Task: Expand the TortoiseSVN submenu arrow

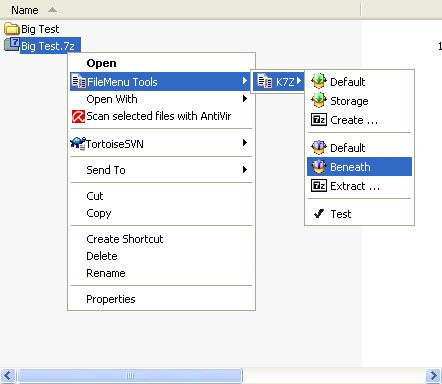Action: pyautogui.click(x=245, y=143)
